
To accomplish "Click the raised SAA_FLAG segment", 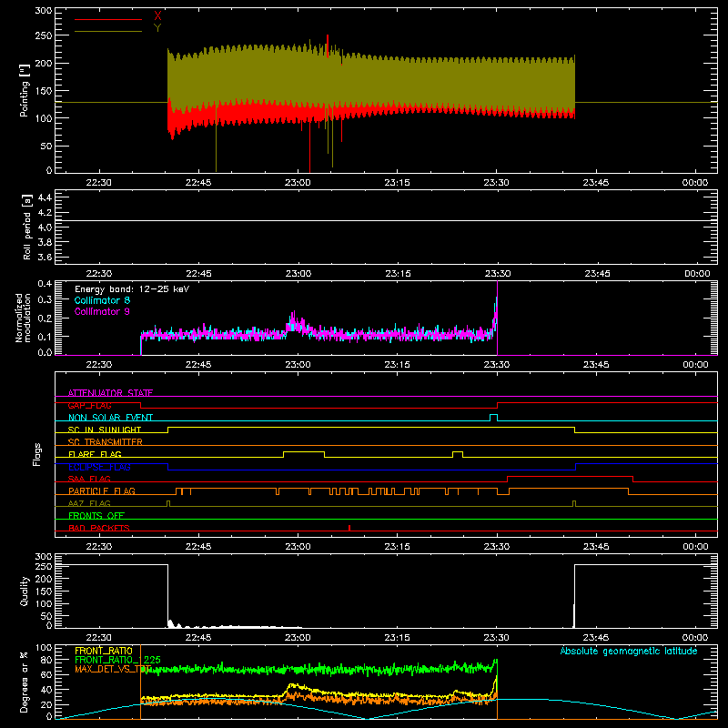I will click(x=571, y=479).
